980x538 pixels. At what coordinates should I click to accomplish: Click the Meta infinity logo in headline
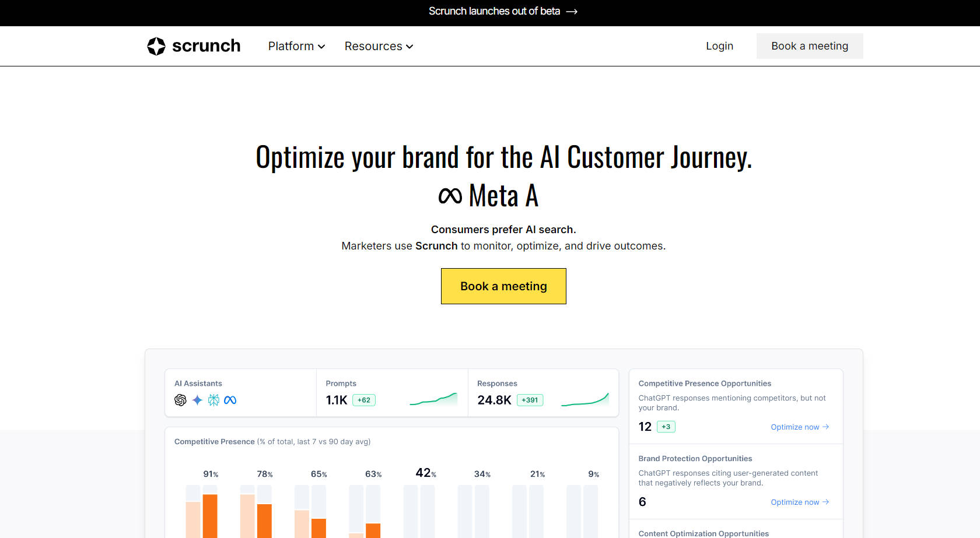pos(450,196)
